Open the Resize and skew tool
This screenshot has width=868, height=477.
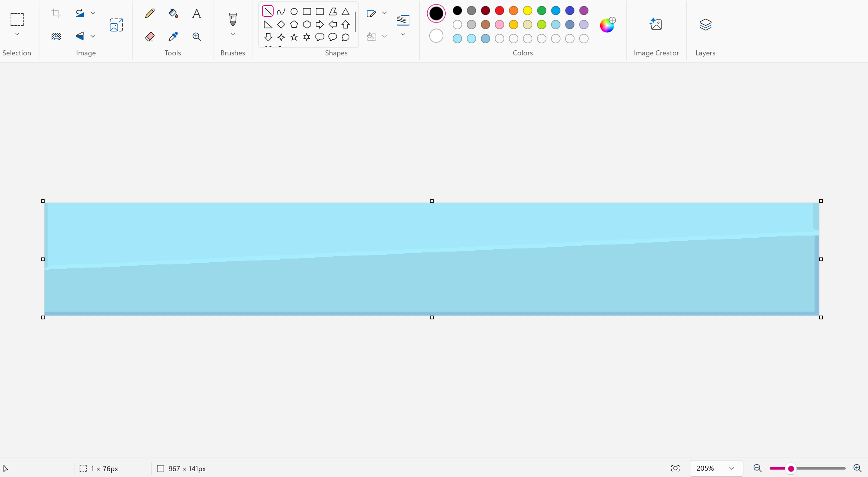(116, 25)
